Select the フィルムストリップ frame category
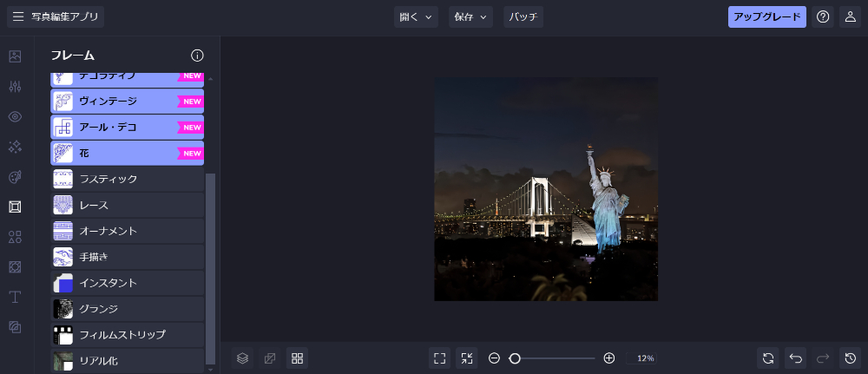Viewport: 868px width, 374px height. pyautogui.click(x=128, y=335)
